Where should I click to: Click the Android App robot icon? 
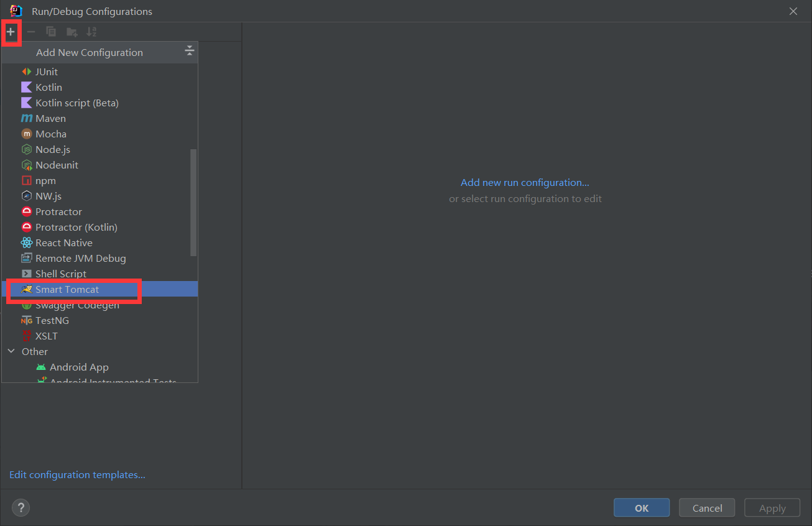pyautogui.click(x=41, y=367)
